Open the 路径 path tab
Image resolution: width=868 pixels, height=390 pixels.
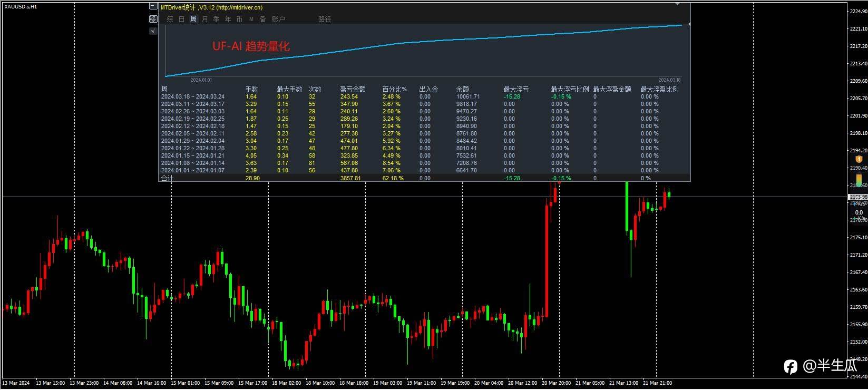(x=325, y=19)
